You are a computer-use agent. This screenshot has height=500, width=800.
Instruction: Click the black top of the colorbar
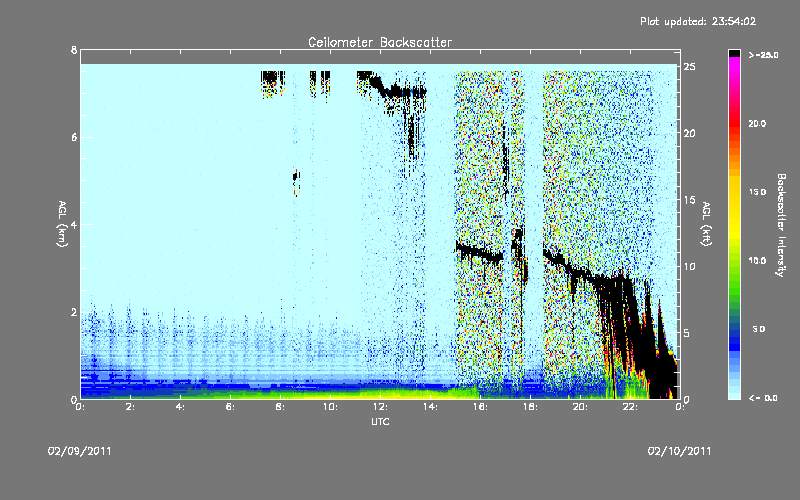pyautogui.click(x=734, y=53)
